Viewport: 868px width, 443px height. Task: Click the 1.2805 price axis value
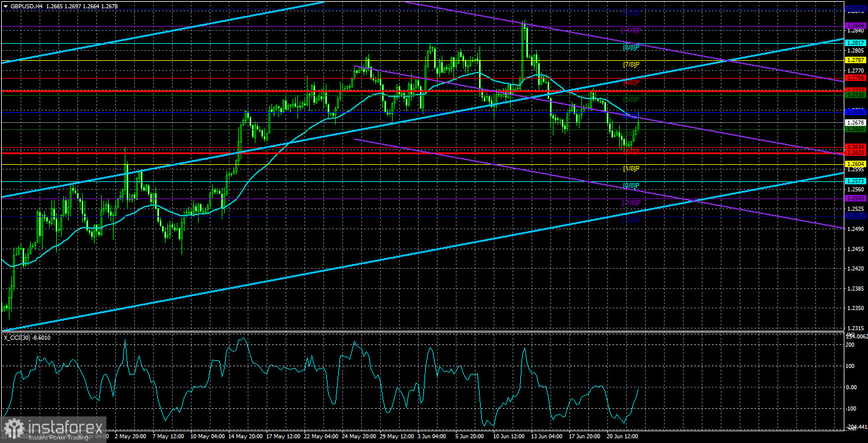[856, 51]
